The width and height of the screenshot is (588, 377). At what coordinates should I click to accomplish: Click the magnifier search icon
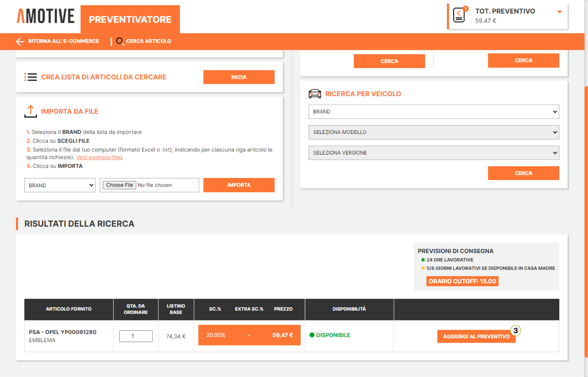pos(120,41)
